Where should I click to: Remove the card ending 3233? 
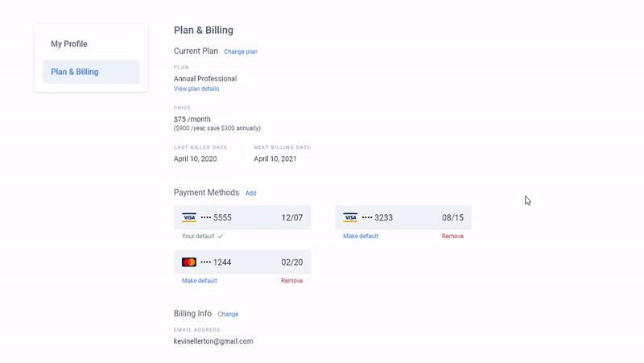click(452, 236)
